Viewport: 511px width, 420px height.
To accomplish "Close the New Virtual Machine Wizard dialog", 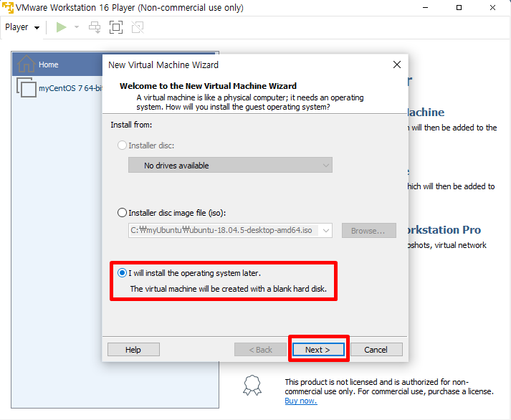I will pyautogui.click(x=397, y=65).
